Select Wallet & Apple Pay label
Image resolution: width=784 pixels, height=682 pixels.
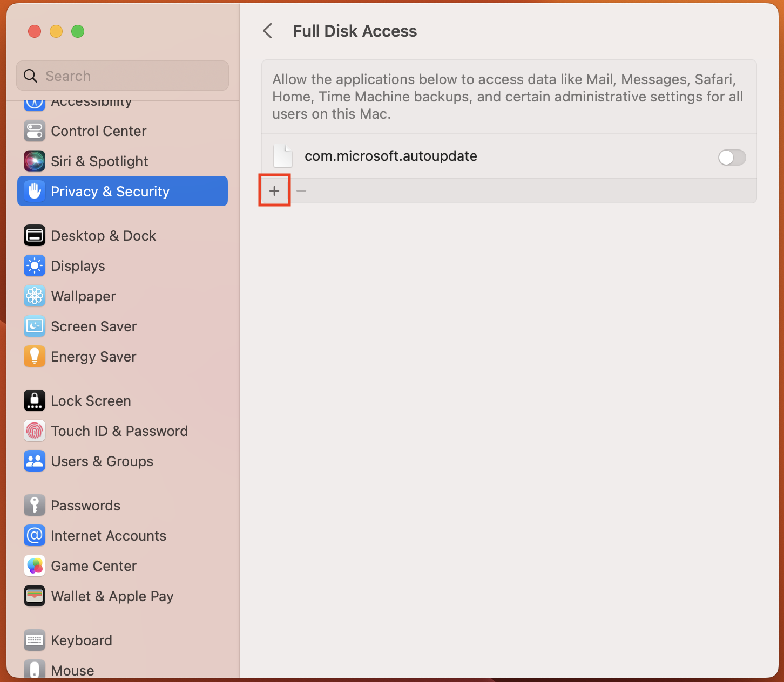click(x=112, y=596)
